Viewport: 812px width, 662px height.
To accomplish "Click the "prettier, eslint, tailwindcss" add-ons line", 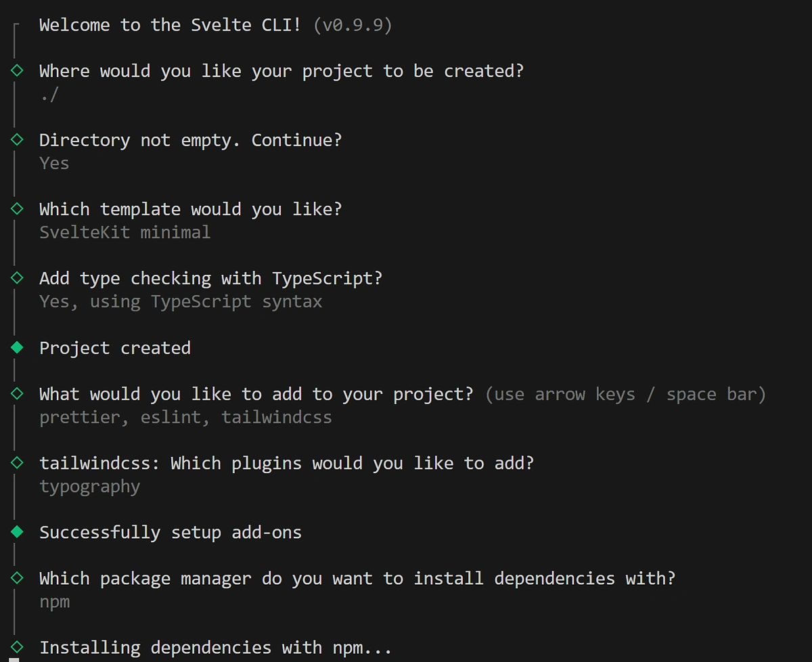I will point(185,417).
